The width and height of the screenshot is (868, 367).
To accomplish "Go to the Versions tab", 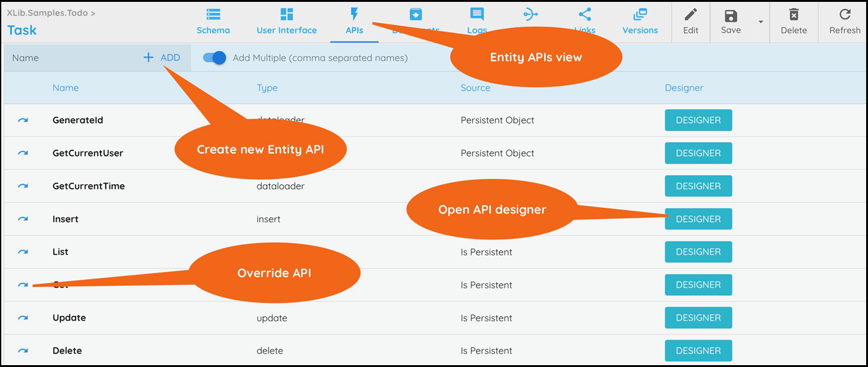I will point(640,21).
